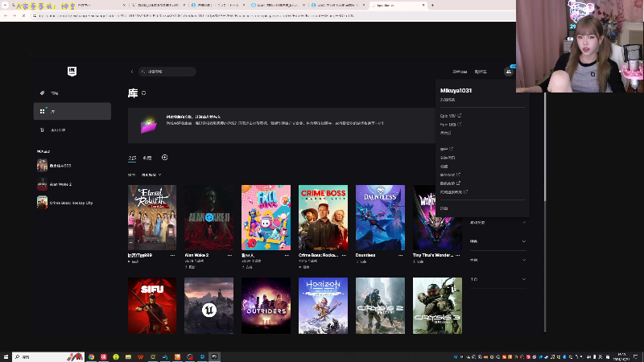Click the library search field

(167, 72)
